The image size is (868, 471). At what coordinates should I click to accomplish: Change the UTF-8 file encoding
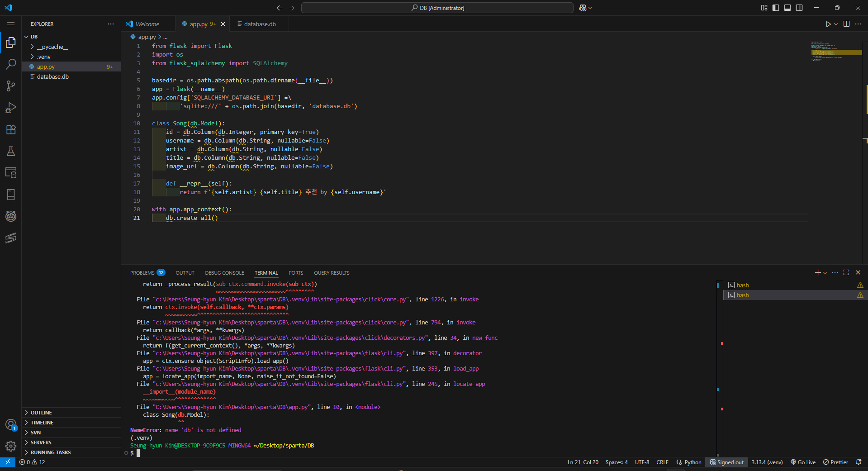[x=642, y=462]
